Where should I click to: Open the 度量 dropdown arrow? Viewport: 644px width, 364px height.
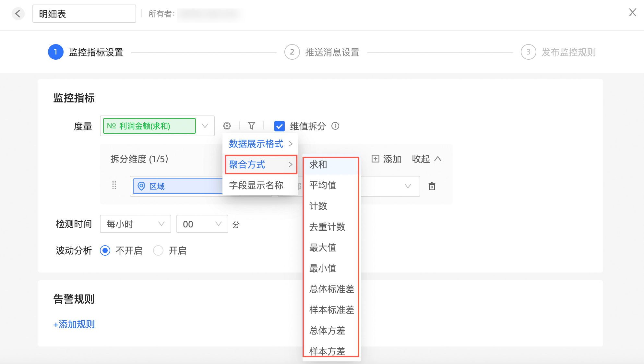click(x=205, y=126)
